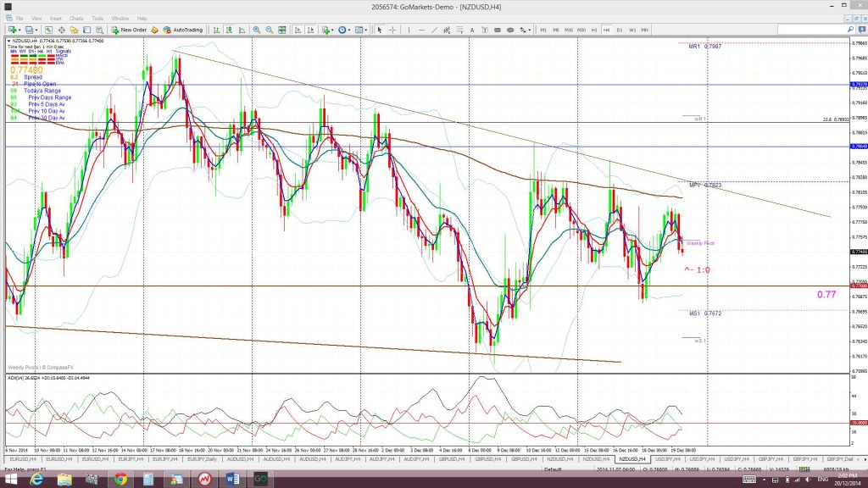The width and height of the screenshot is (868, 488).
Task: Switch chart to bar chart style
Action: 216,30
